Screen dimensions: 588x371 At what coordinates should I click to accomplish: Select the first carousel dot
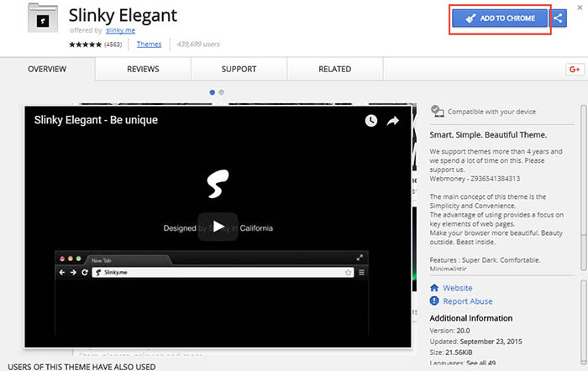(x=213, y=92)
